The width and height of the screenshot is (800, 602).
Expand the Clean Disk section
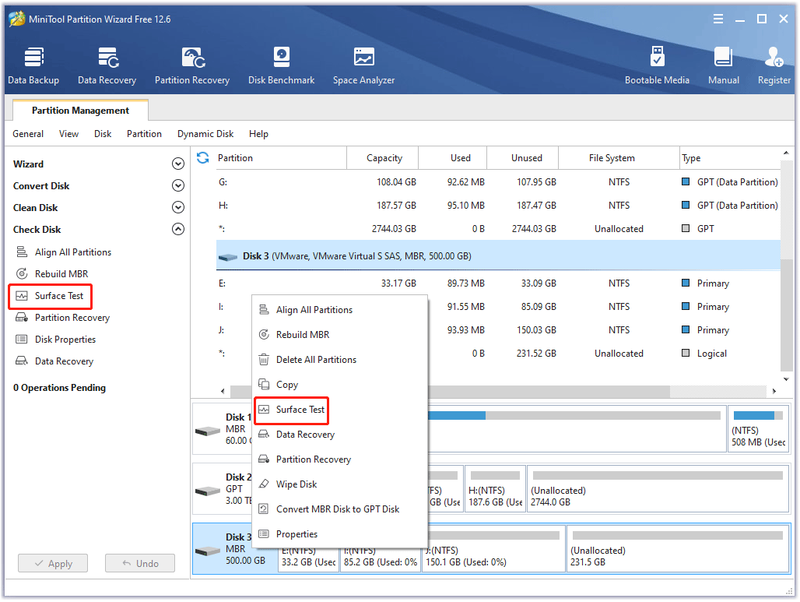tap(178, 208)
